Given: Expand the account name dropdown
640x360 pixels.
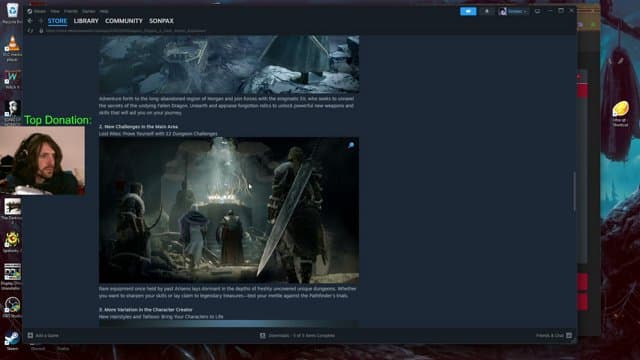Looking at the screenshot, I should (517, 11).
